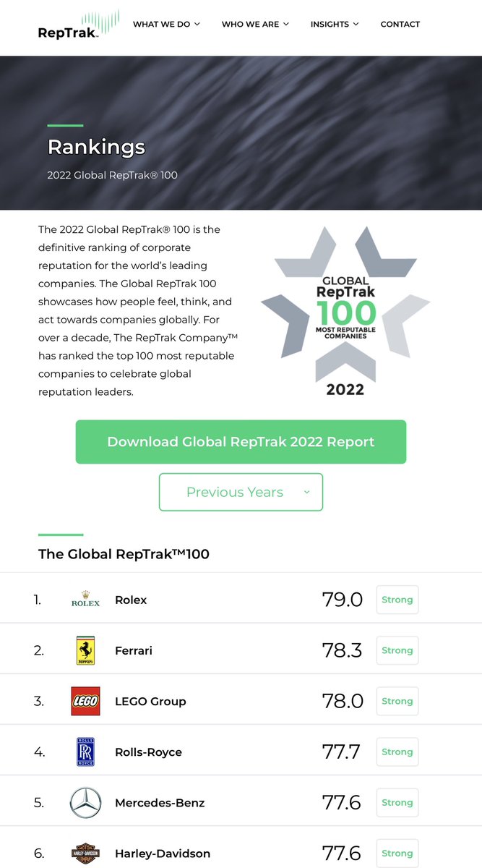Click the Harley-Davidson shield logo
This screenshot has width=482, height=868.
tap(85, 854)
